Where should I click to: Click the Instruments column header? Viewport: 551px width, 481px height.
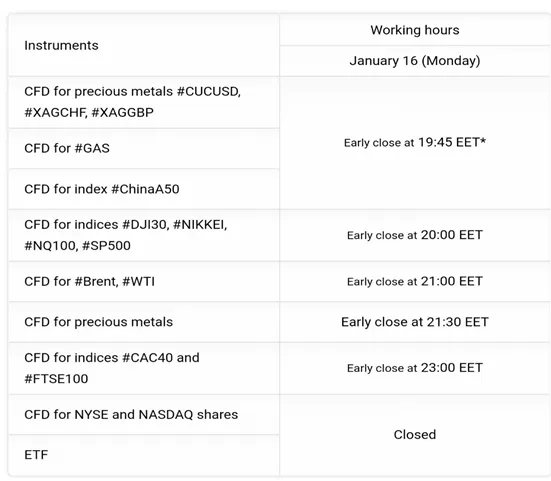[144, 45]
